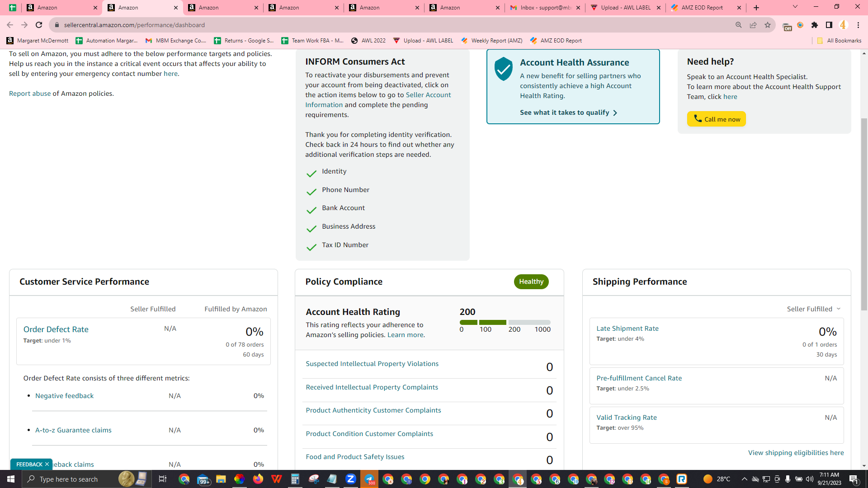
Task: Bookmark this tab with the star
Action: pyautogui.click(x=768, y=25)
